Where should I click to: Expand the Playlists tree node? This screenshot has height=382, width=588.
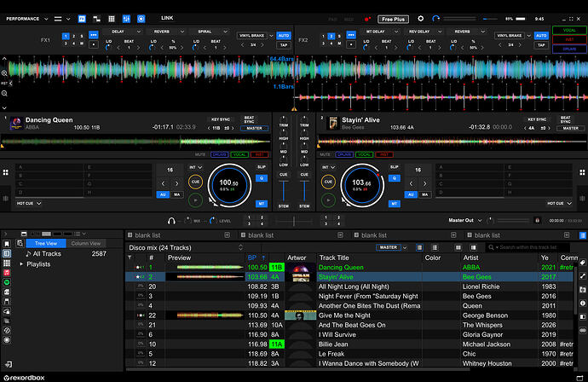21,264
